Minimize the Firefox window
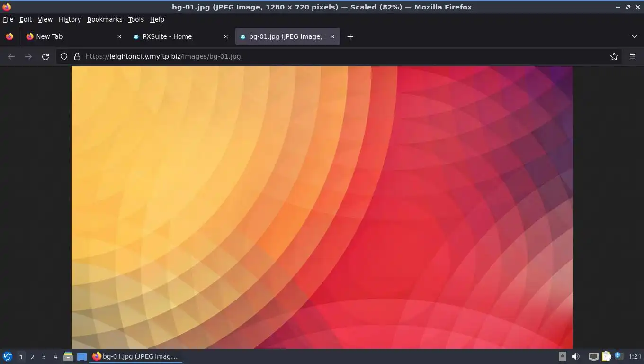This screenshot has height=364, width=644. (617, 7)
